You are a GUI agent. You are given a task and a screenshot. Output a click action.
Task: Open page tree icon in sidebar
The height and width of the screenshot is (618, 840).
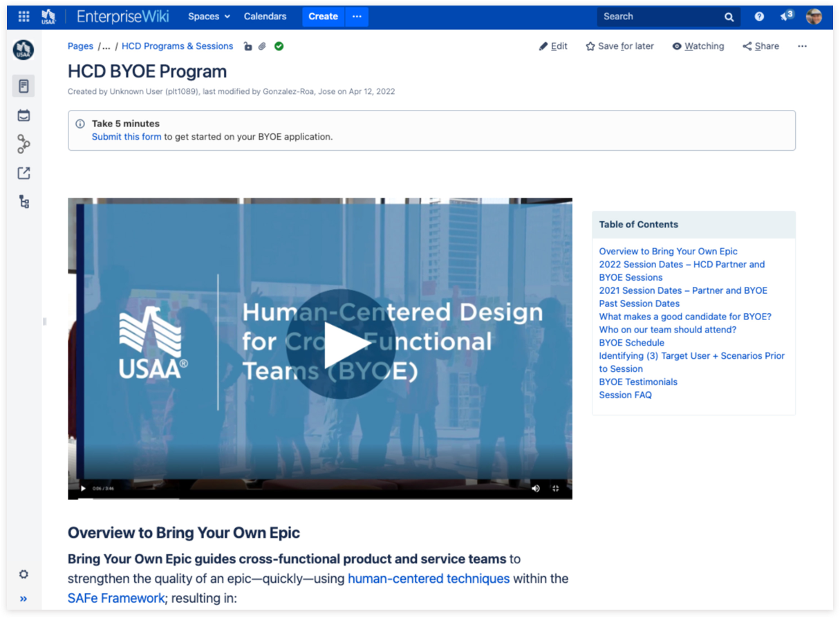point(24,202)
